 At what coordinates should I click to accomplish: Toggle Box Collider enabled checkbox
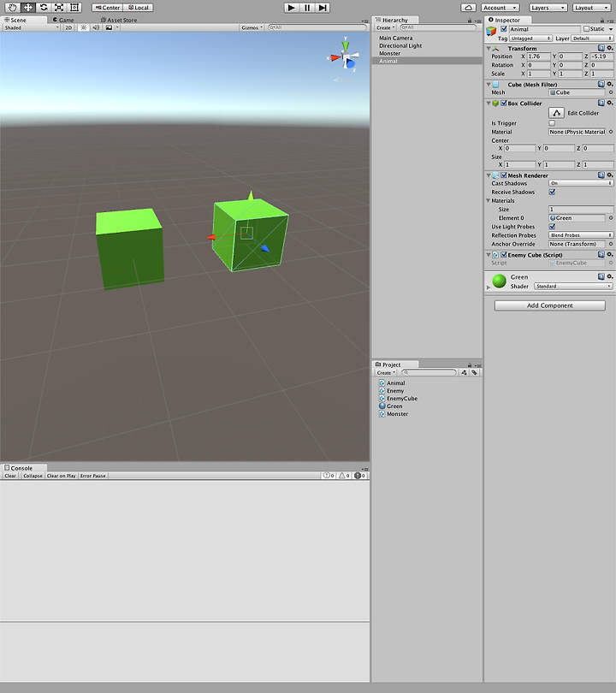(503, 103)
